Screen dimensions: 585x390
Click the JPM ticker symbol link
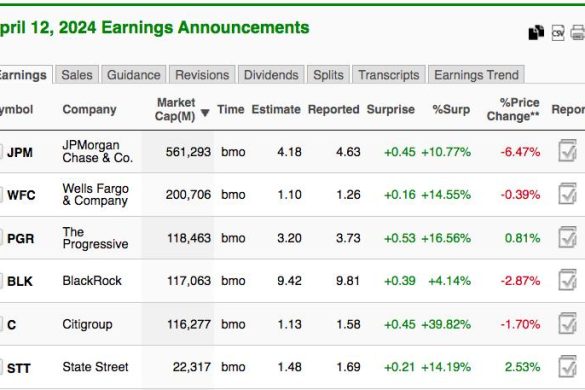(20, 152)
